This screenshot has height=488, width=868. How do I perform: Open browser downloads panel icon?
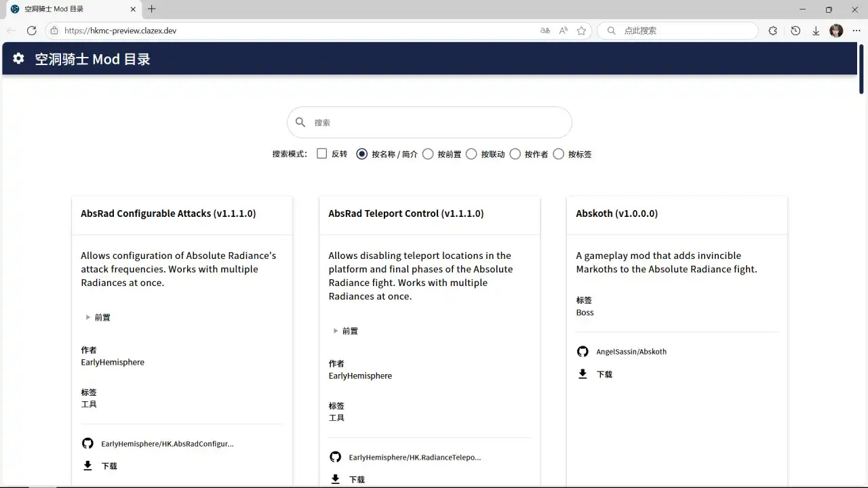(x=816, y=30)
